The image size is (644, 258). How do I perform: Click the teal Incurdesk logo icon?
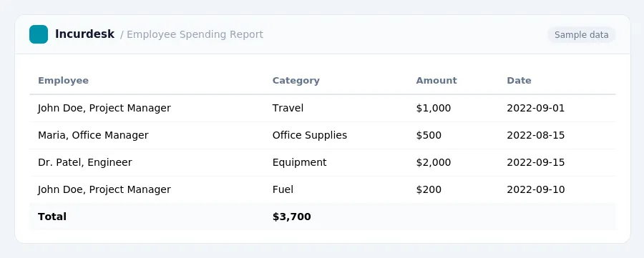pos(39,34)
